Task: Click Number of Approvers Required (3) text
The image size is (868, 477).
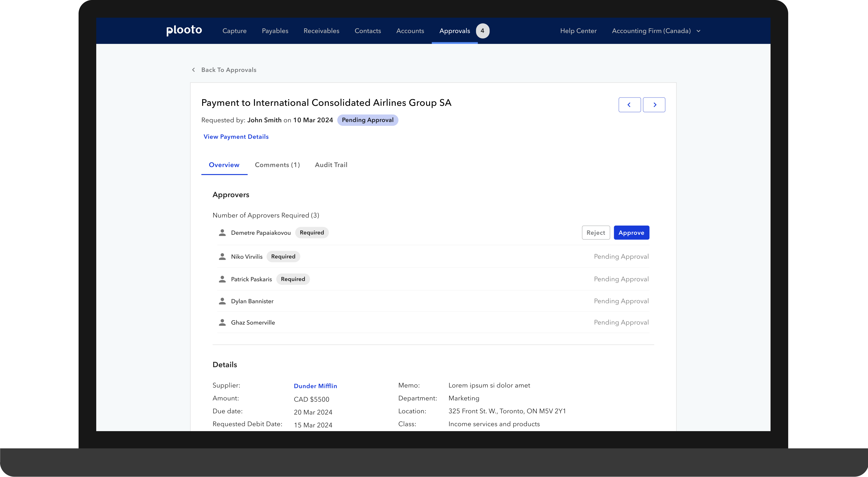Action: click(x=266, y=215)
